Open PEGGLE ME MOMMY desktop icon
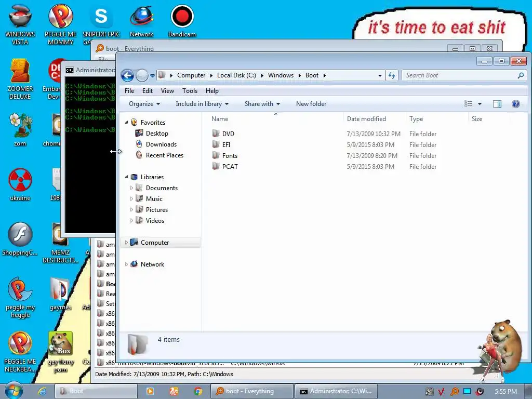 point(60,24)
